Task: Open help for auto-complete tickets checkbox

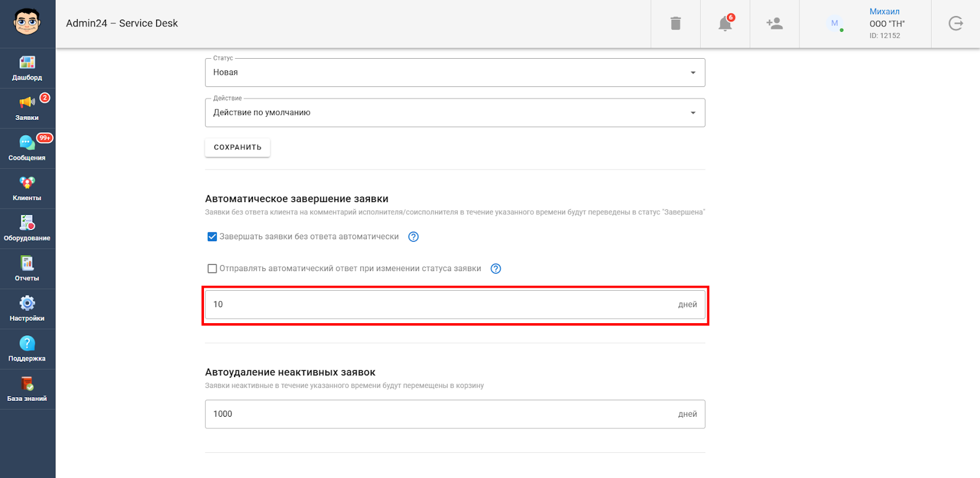Action: [413, 237]
